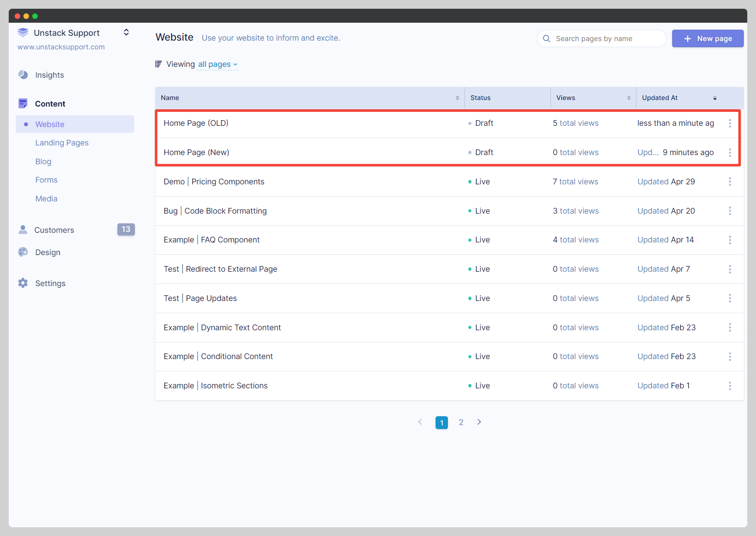This screenshot has width=756, height=536.
Task: Open three-dot menu for Demo Pricing Components
Action: click(730, 182)
